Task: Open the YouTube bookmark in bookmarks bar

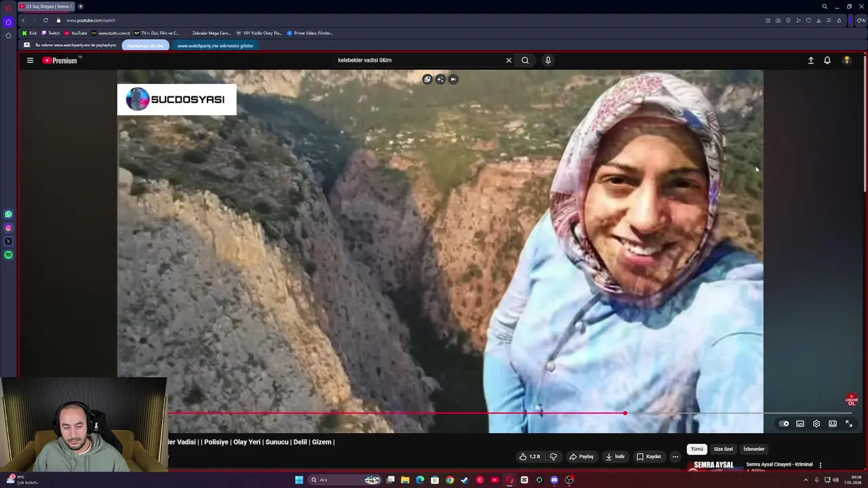Action: (x=76, y=33)
